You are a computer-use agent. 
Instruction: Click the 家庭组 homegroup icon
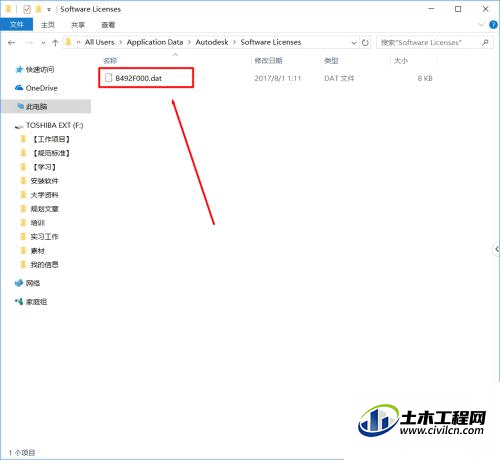[19, 301]
